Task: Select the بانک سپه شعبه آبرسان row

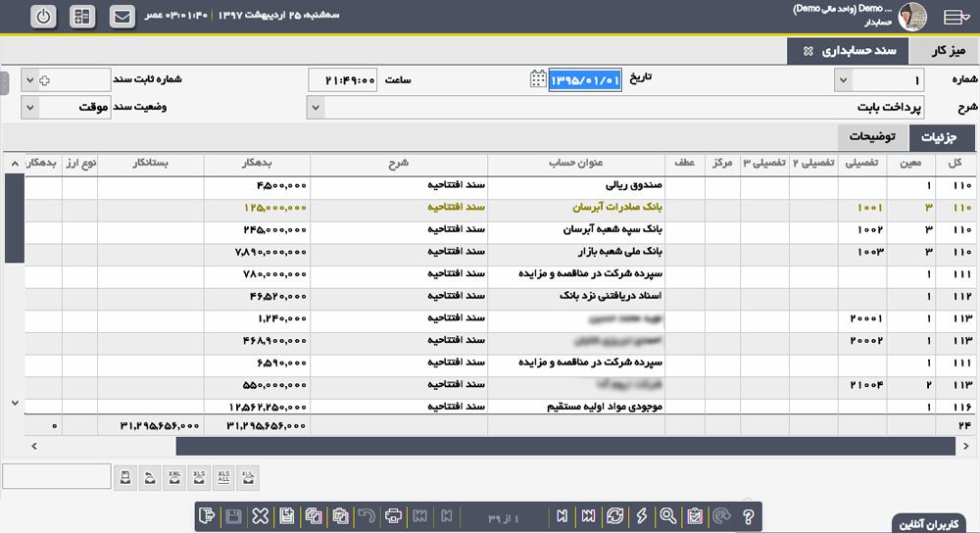Action: click(x=500, y=230)
